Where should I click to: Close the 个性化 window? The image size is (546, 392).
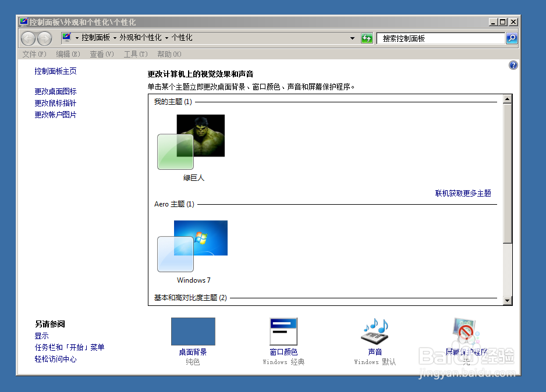(x=513, y=22)
